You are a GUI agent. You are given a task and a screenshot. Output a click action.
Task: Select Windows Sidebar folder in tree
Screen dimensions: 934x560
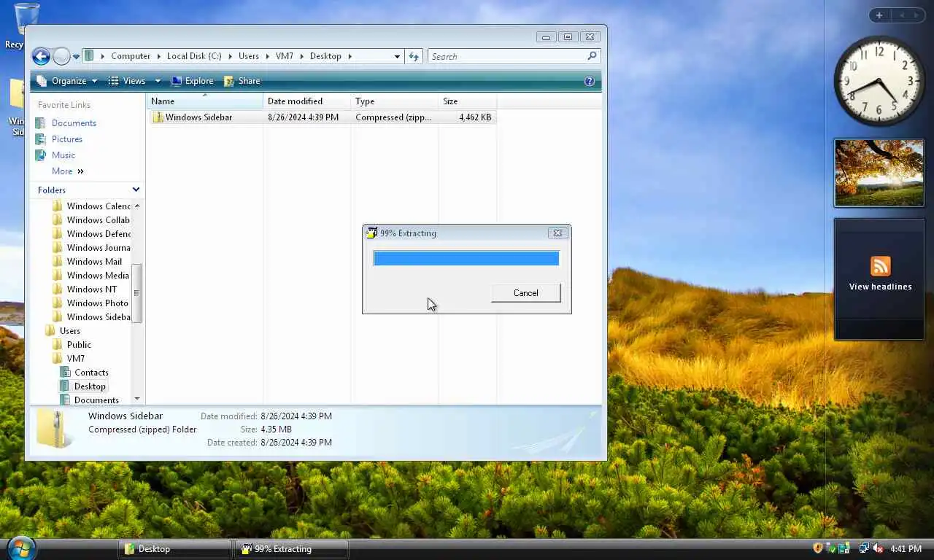click(x=99, y=317)
